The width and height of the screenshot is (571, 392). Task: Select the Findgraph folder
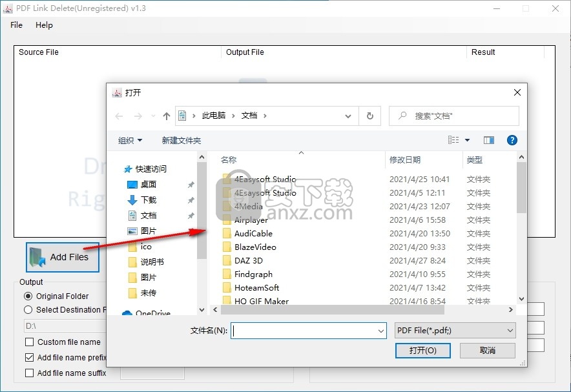[253, 274]
